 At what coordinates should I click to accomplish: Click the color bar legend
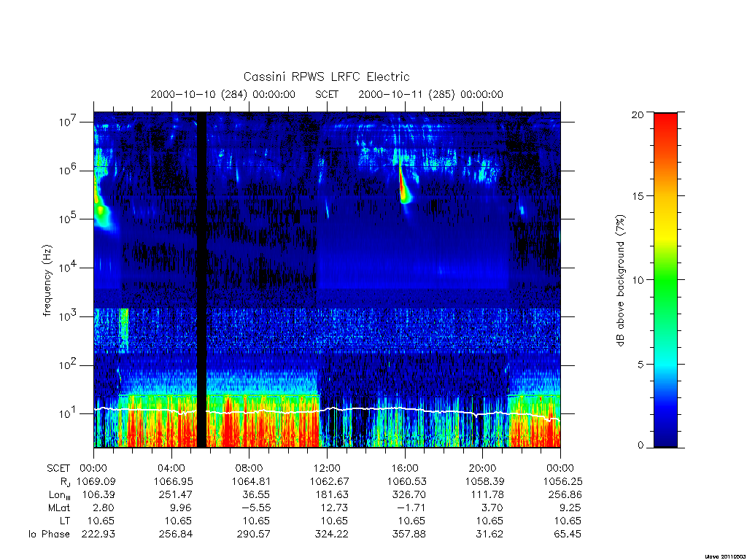[665, 280]
